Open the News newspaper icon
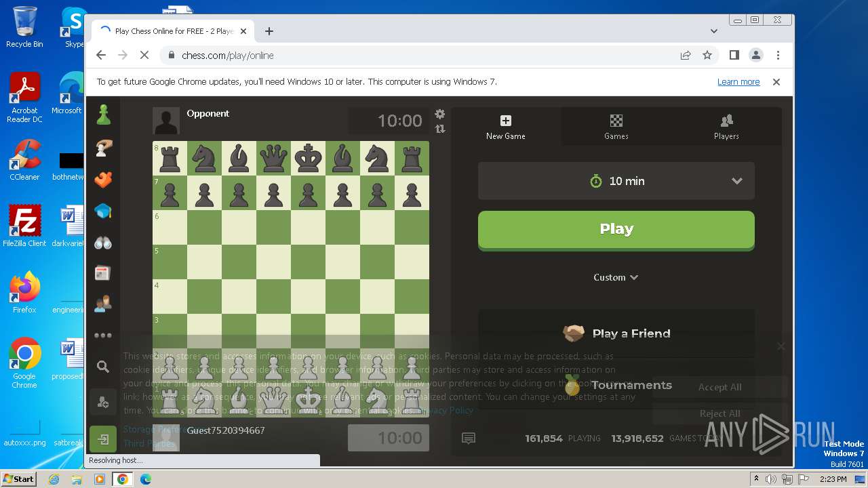868x488 pixels. click(103, 273)
